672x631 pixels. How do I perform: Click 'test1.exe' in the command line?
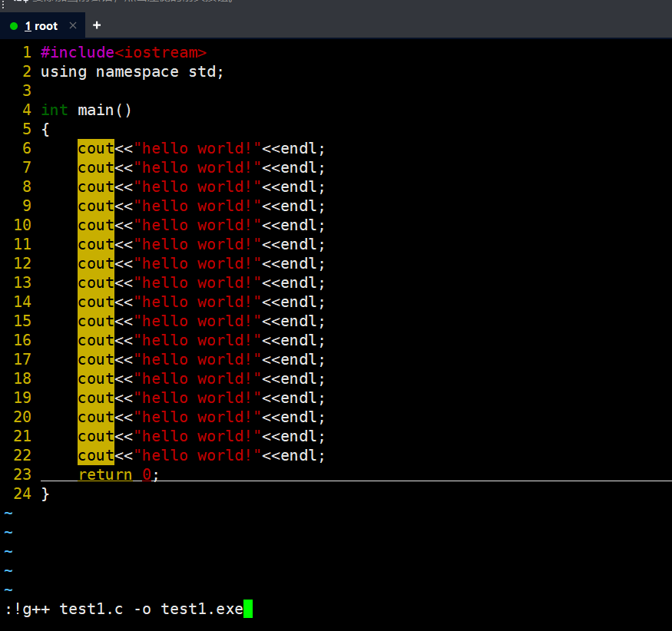point(202,610)
